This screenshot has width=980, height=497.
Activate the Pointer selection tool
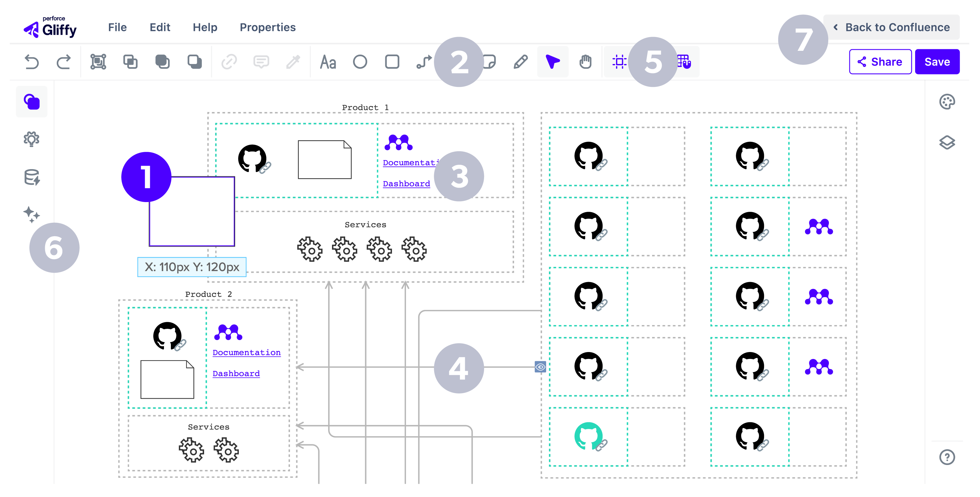553,62
